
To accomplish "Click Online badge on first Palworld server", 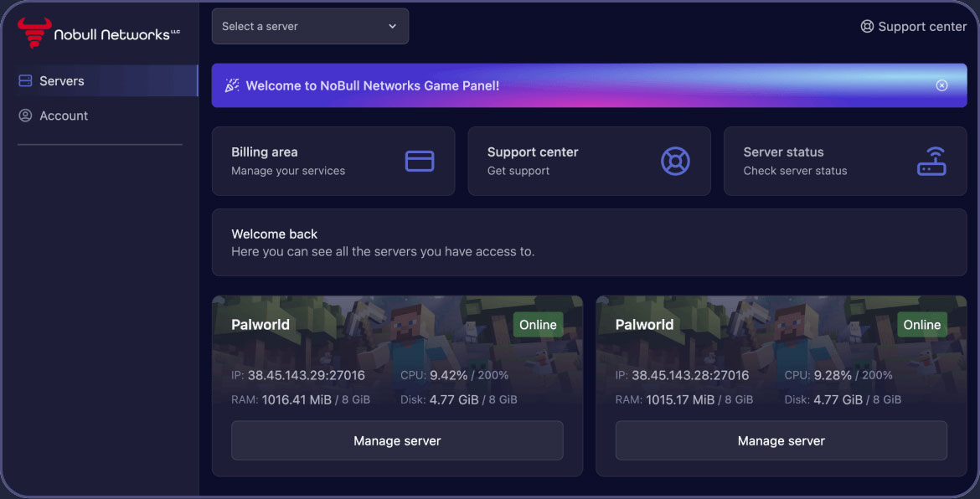I will pos(538,325).
